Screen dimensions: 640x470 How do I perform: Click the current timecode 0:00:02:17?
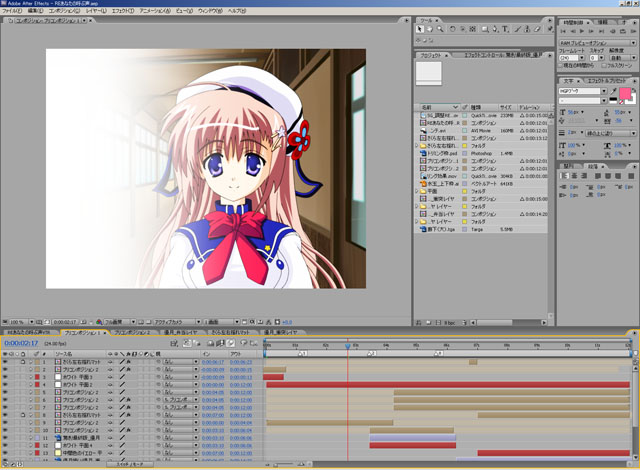point(21,343)
